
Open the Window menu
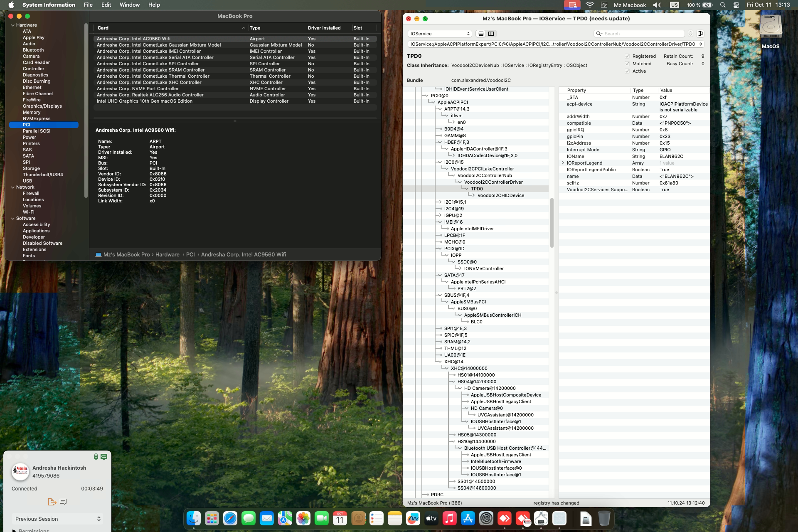pyautogui.click(x=130, y=5)
